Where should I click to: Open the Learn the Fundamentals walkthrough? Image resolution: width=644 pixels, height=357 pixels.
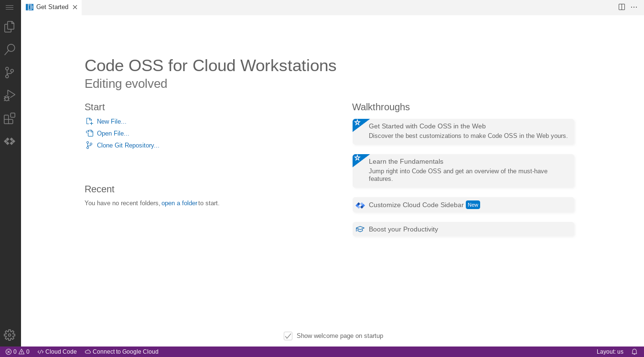click(463, 170)
